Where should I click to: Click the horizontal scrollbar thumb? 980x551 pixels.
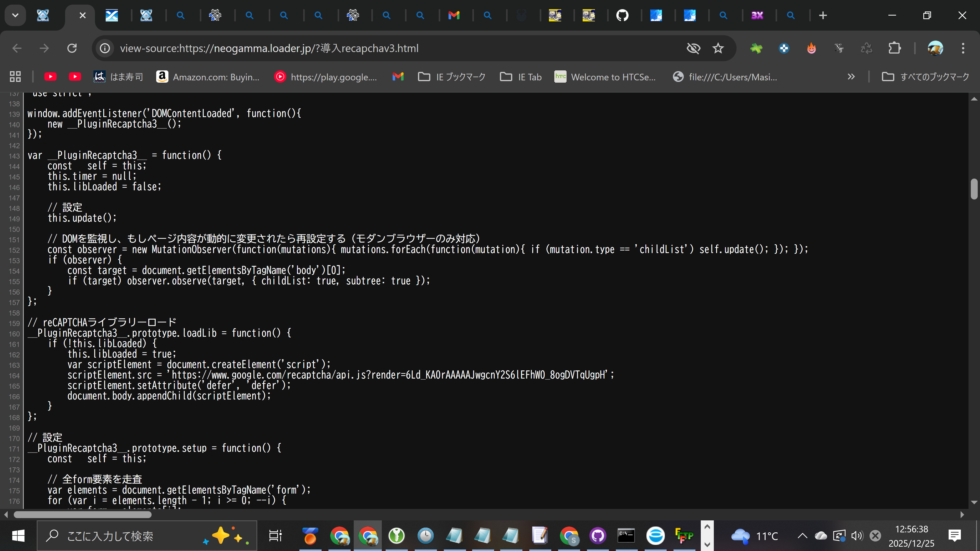82,515
